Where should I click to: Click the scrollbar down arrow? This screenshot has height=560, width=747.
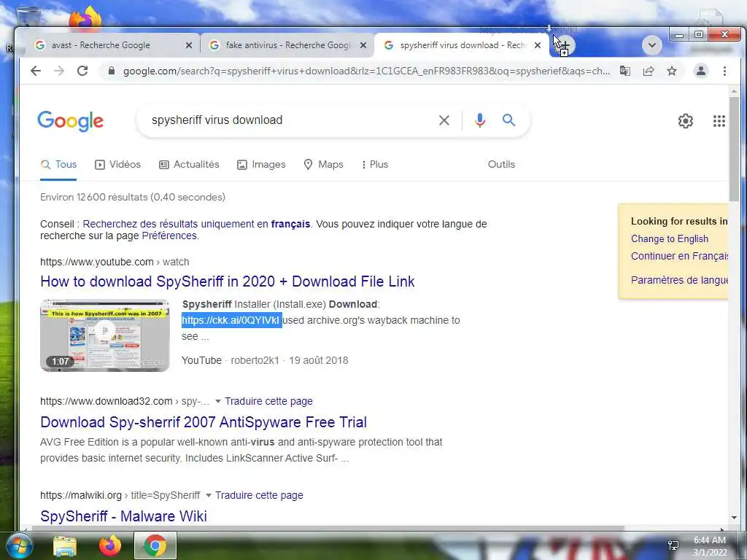pos(734,518)
